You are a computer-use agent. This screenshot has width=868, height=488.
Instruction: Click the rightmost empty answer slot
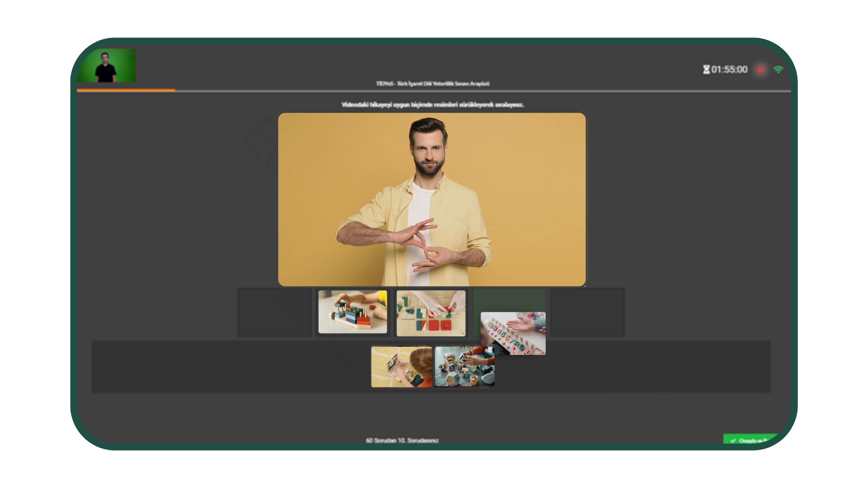coord(587,312)
